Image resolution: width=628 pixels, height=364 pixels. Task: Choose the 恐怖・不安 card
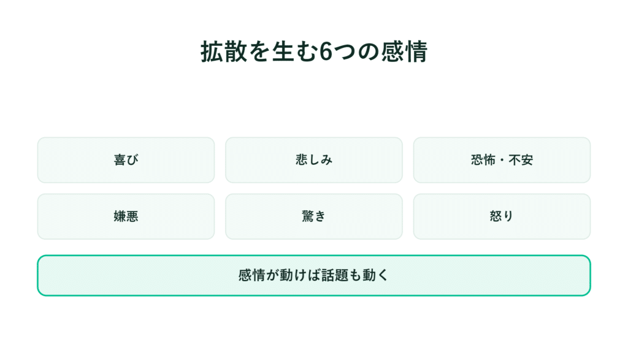[502, 160]
